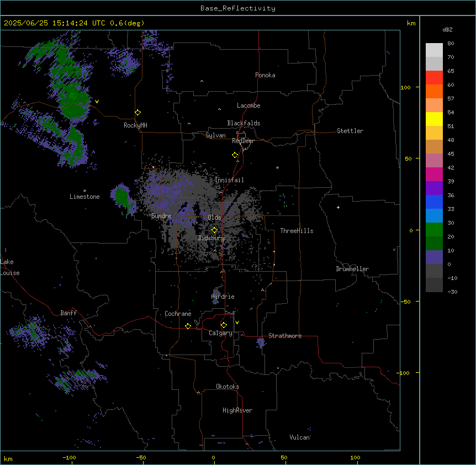
Task: Click the 50 tick on the bottom axis
Action: (x=284, y=457)
